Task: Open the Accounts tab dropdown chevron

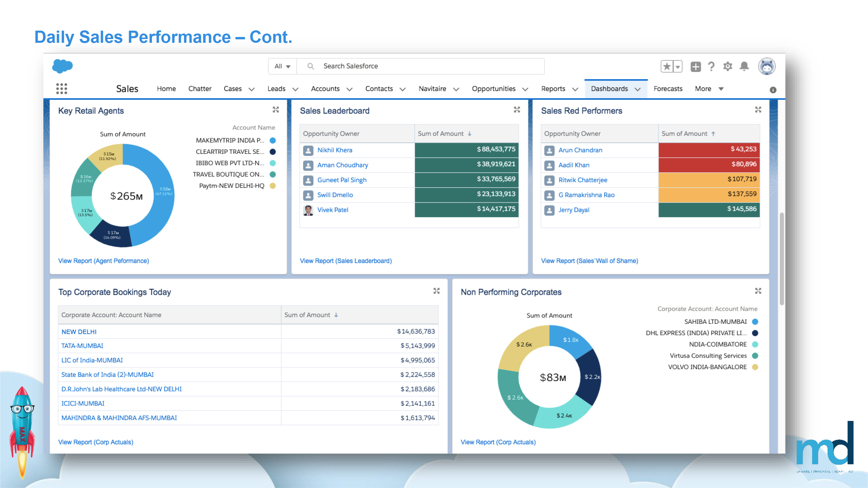Action: pos(350,89)
